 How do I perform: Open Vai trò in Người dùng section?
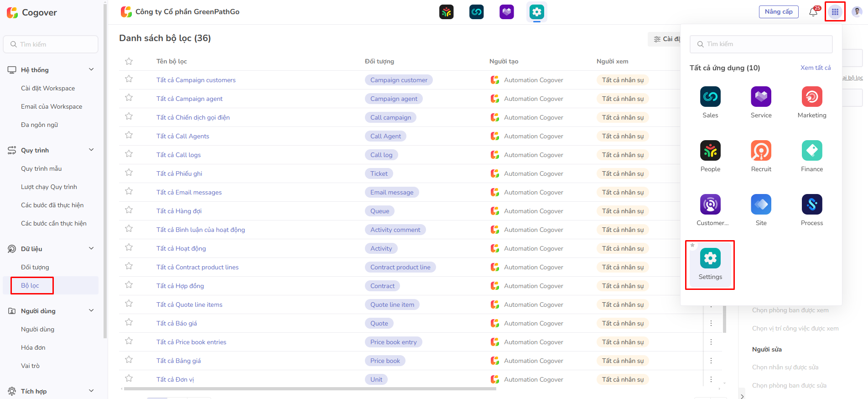30,366
